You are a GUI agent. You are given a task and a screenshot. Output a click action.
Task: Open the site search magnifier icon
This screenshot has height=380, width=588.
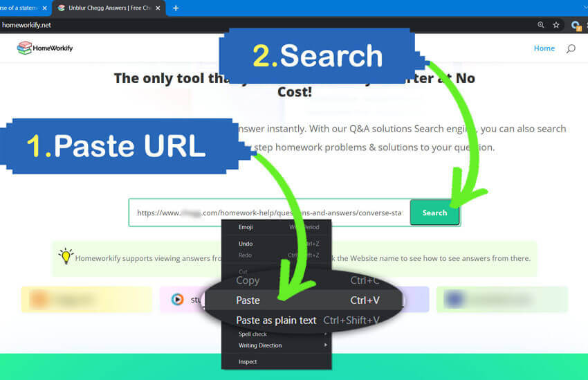[x=571, y=48]
